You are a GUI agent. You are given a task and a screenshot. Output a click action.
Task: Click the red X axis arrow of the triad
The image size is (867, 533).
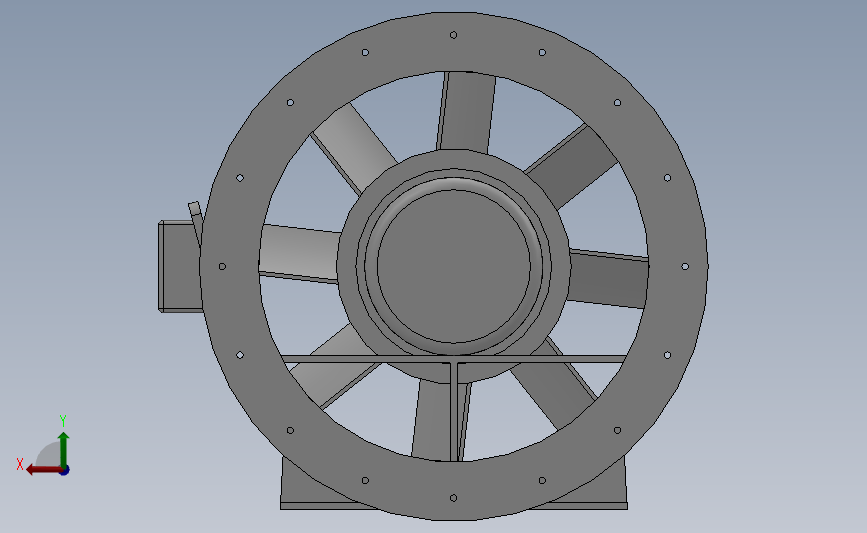[x=44, y=470]
